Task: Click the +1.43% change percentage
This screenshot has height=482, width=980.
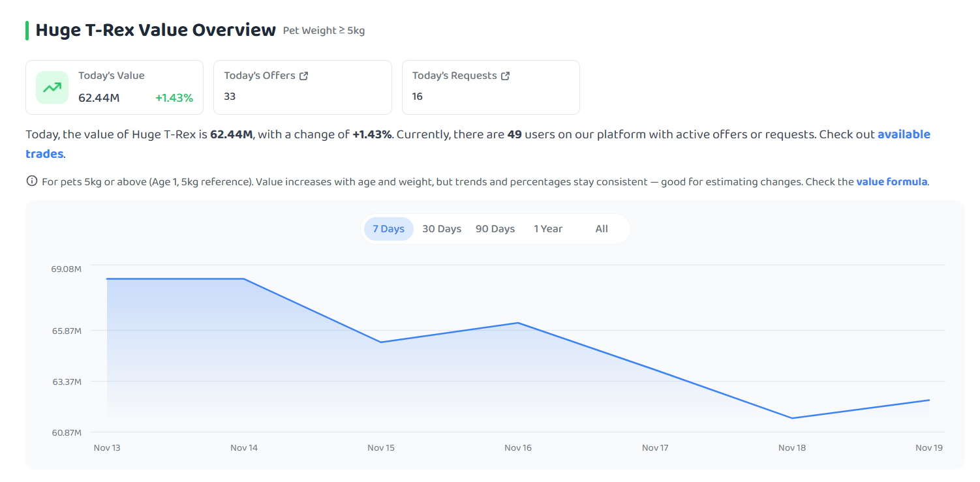Action: click(174, 98)
